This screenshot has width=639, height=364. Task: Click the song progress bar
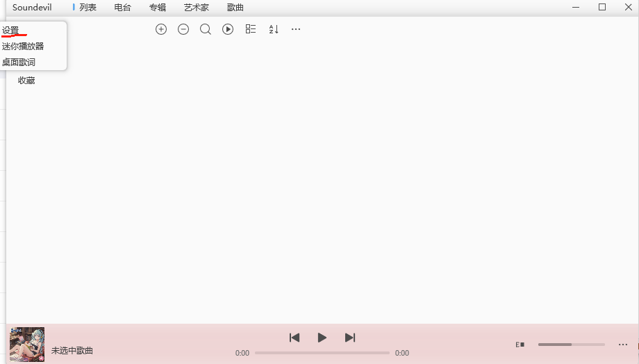point(322,353)
